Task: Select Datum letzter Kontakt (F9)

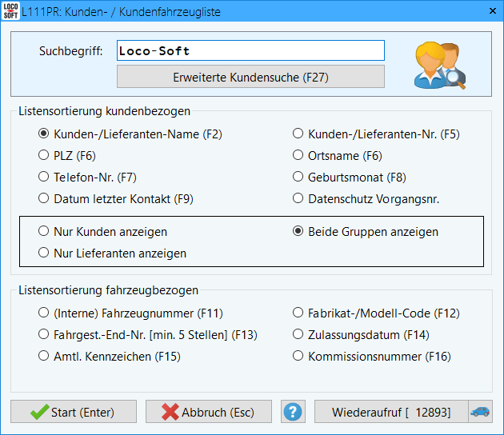Action: pos(44,199)
